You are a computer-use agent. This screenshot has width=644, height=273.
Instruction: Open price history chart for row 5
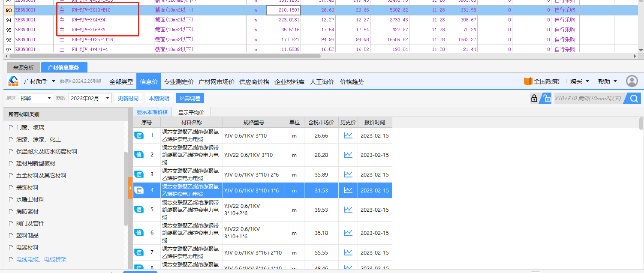pyautogui.click(x=348, y=210)
